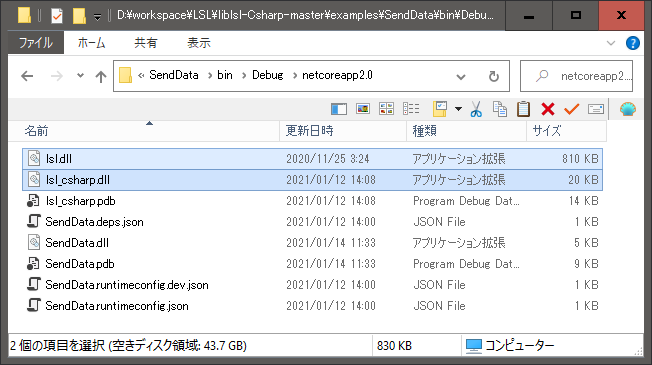Open folder options toolbar icon
652x365 pixels.
440,109
